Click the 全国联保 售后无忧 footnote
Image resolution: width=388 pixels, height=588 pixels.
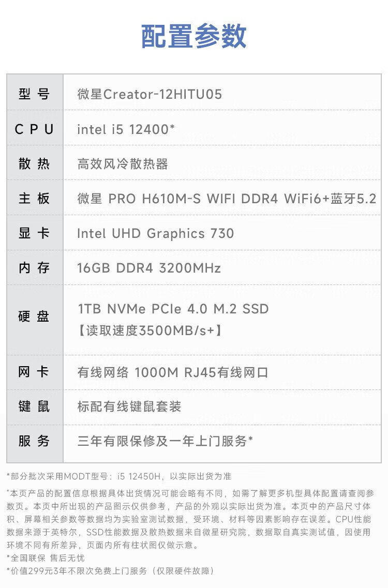tap(46, 558)
